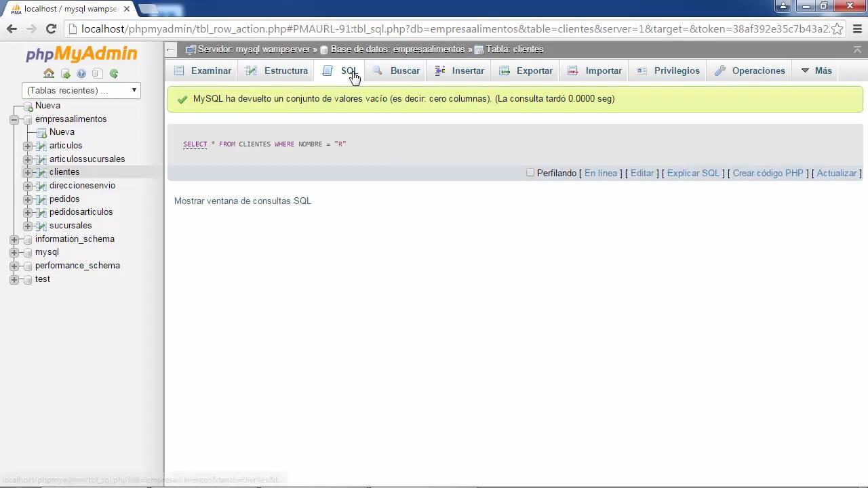This screenshot has height=488, width=868.
Task: Expand the performance_schema database node
Action: [x=14, y=266]
